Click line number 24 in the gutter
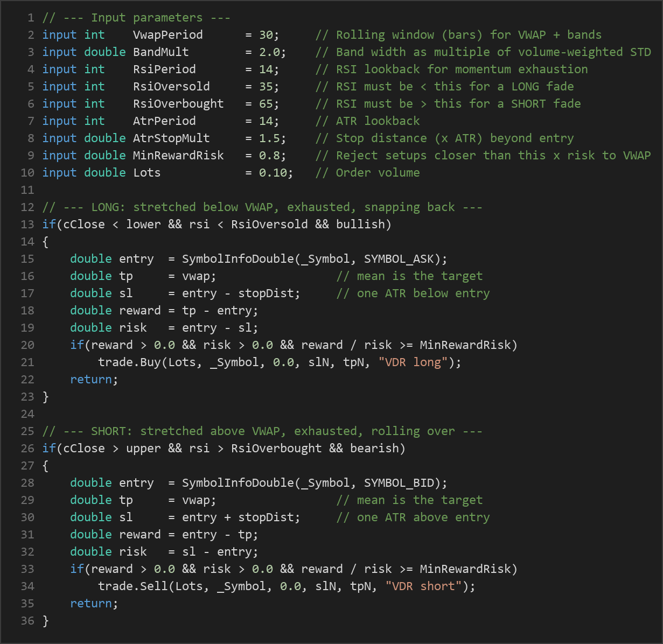663x644 pixels. (x=27, y=414)
